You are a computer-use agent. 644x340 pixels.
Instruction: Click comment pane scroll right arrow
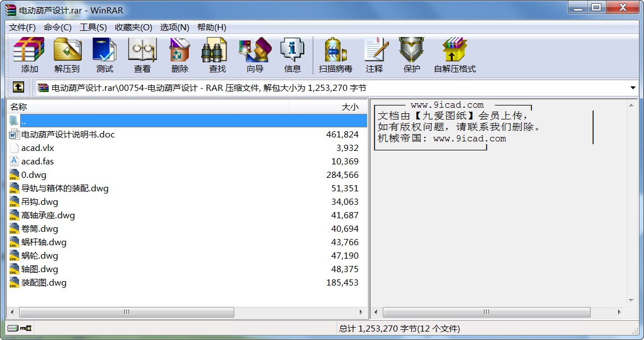(619, 312)
